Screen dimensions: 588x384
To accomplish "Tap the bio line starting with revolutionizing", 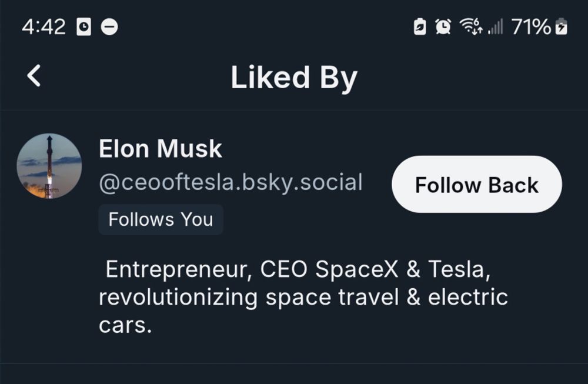I will [303, 297].
